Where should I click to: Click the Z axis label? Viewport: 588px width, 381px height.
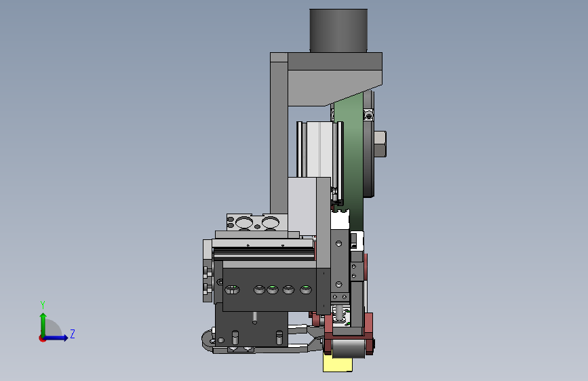73,334
